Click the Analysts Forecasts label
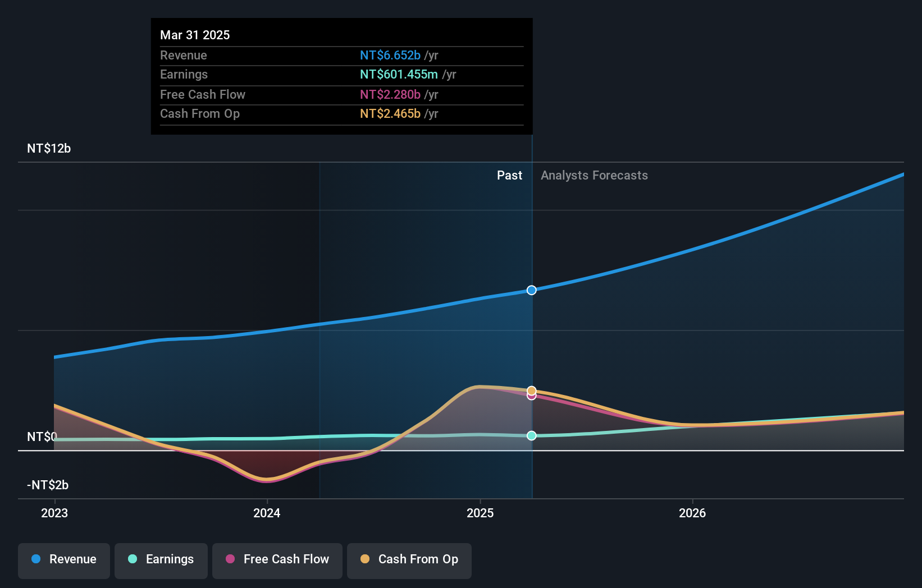Screen dimensions: 922x588 tap(594, 176)
